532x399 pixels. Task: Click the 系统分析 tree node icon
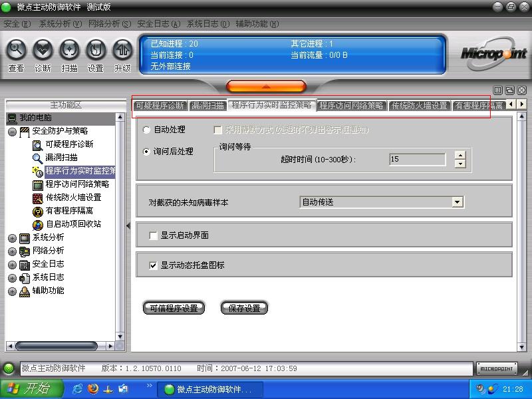tap(25, 238)
